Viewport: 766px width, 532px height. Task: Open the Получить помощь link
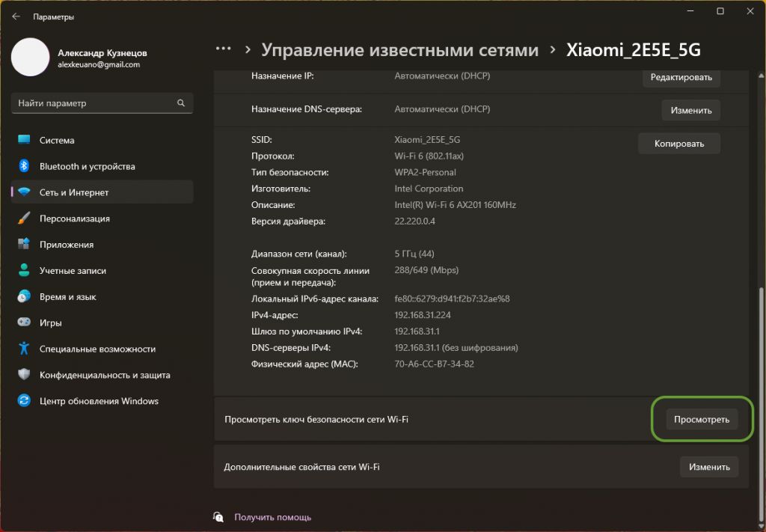(272, 517)
